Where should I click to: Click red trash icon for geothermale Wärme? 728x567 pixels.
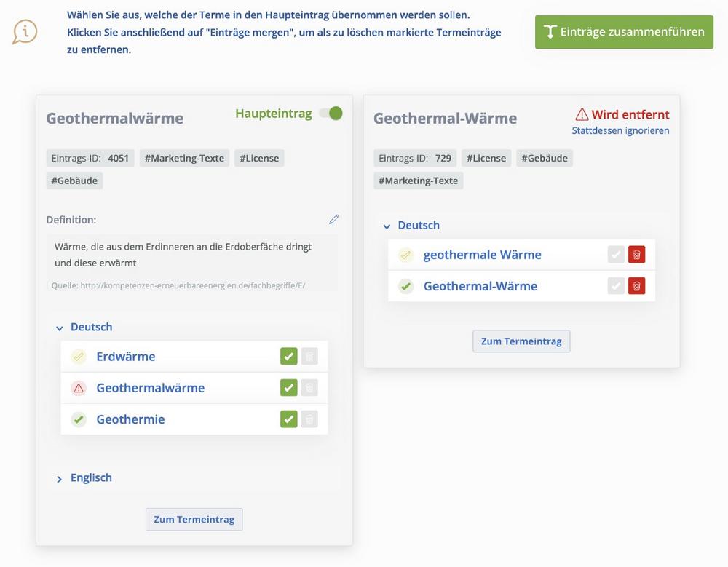636,255
